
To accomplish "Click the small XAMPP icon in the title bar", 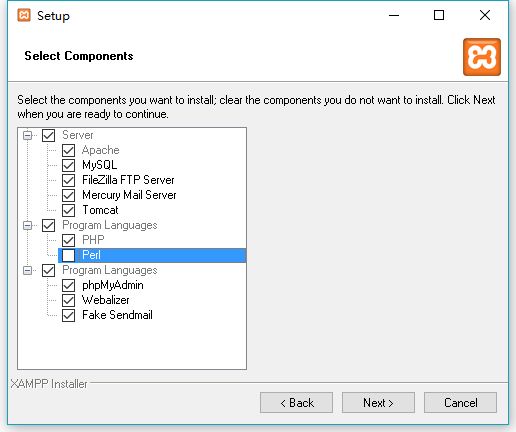I will tap(24, 15).
